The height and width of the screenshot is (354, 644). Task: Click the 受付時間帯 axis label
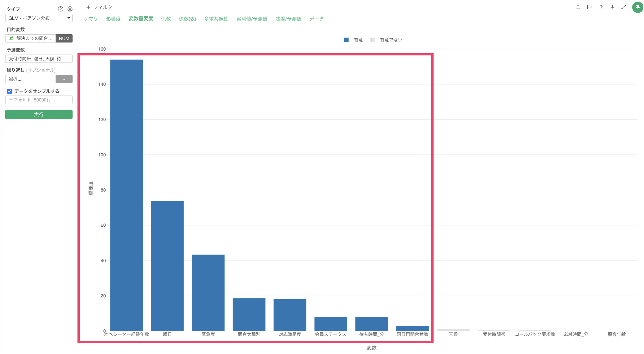click(494, 335)
